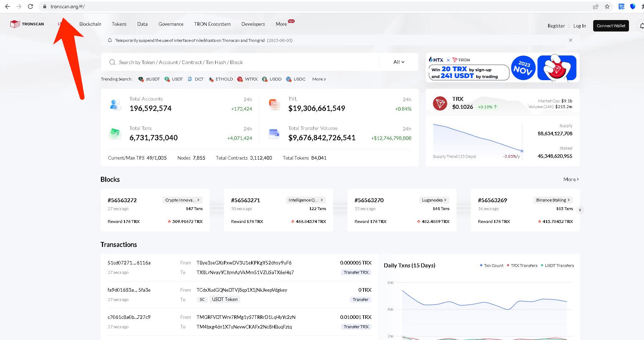Open the All search filter dropdown
The height and width of the screenshot is (340, 644).
(x=399, y=62)
